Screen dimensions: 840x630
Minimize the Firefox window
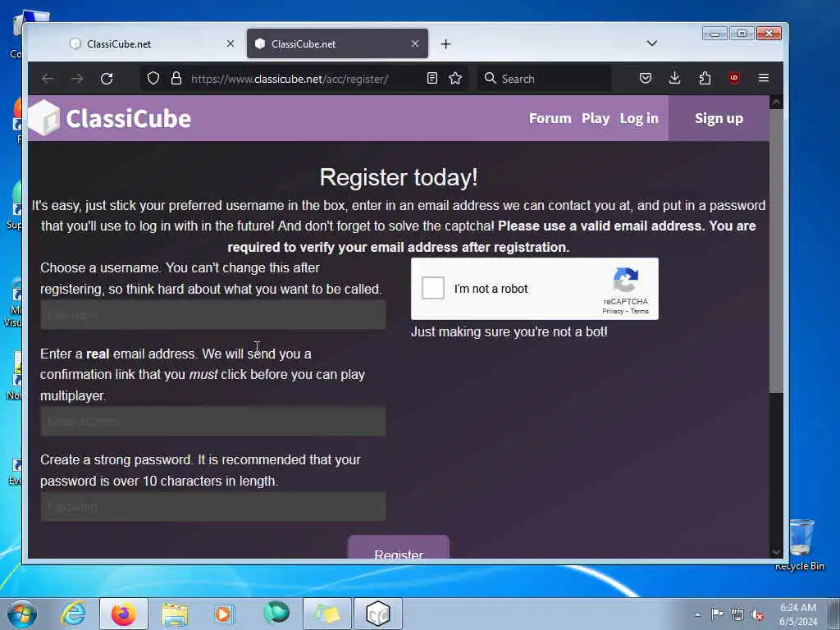click(714, 34)
